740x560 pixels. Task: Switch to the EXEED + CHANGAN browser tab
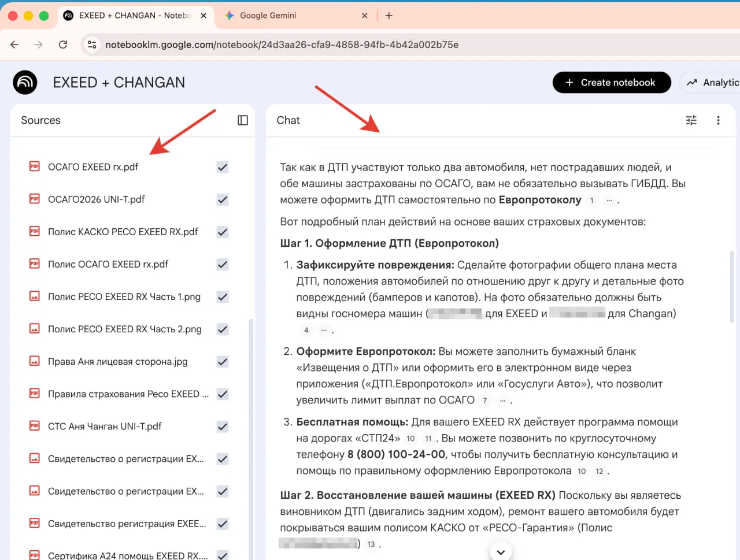pyautogui.click(x=135, y=16)
